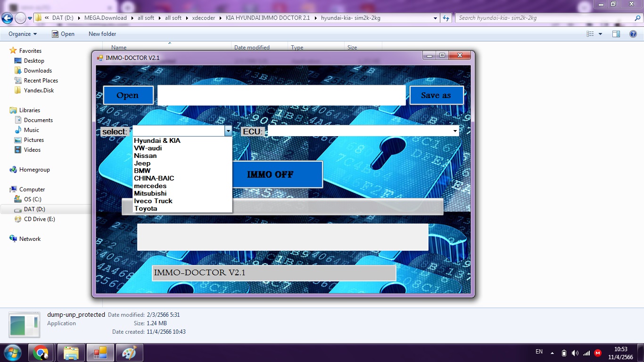Open Computer in navigation pane
The width and height of the screenshot is (644, 362).
[x=32, y=189]
